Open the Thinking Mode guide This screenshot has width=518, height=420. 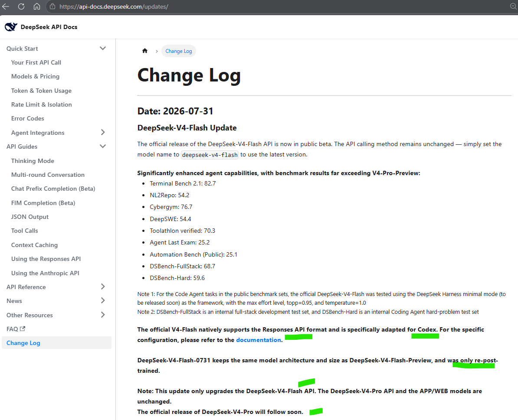33,161
